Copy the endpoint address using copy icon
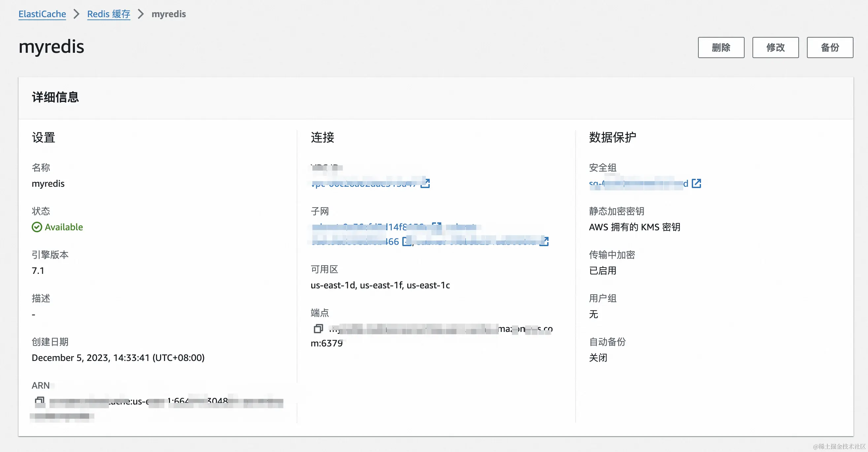The image size is (868, 452). pyautogui.click(x=318, y=328)
